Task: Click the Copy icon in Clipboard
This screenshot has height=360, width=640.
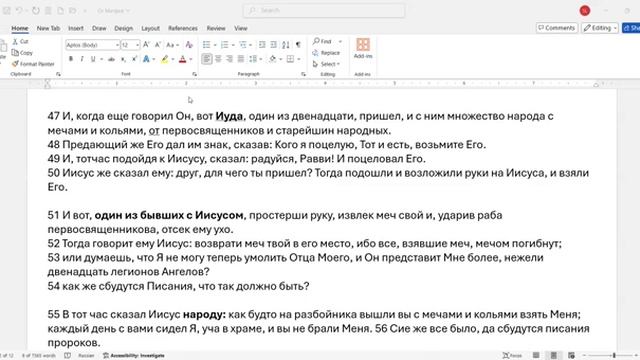Action: coord(15,53)
